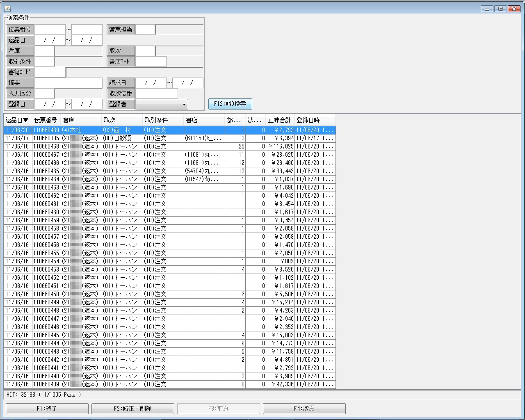Click the 書店 column header
The width and height of the screenshot is (525, 420).
click(204, 120)
